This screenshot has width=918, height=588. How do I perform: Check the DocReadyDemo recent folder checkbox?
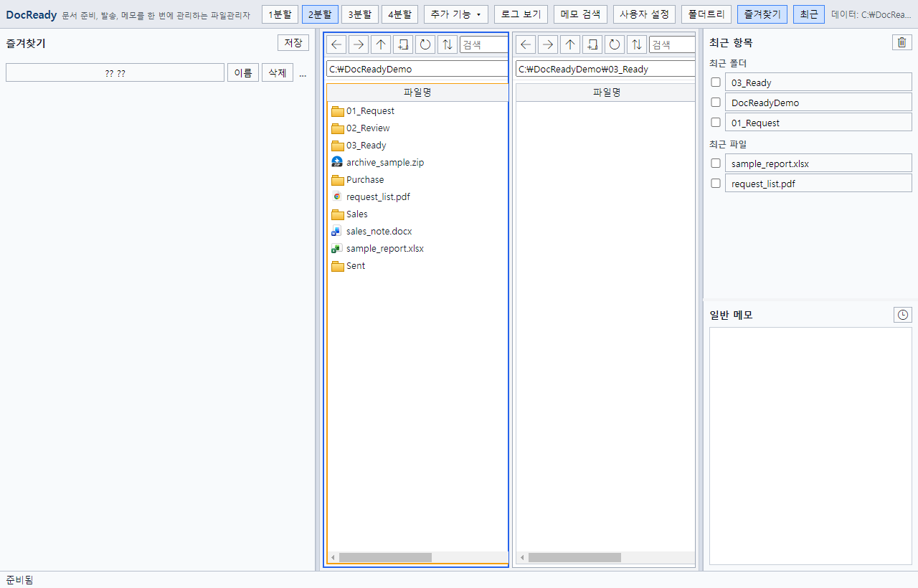coord(716,103)
